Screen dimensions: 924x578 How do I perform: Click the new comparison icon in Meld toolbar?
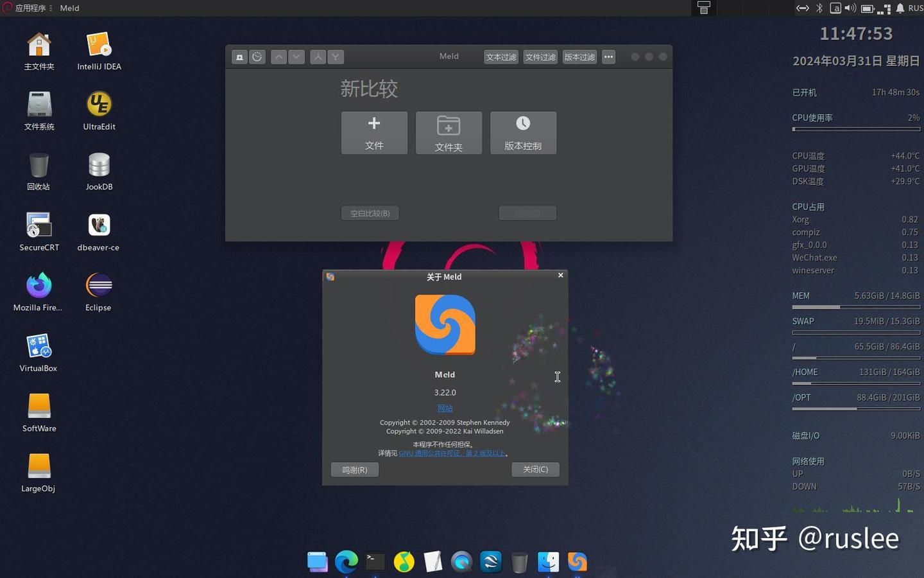click(x=239, y=57)
